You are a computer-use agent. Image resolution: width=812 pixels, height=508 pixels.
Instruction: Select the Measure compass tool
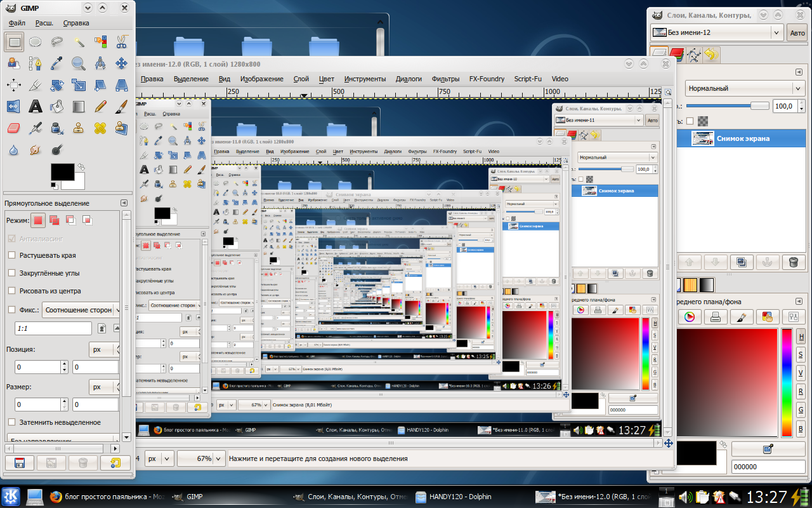click(x=100, y=63)
